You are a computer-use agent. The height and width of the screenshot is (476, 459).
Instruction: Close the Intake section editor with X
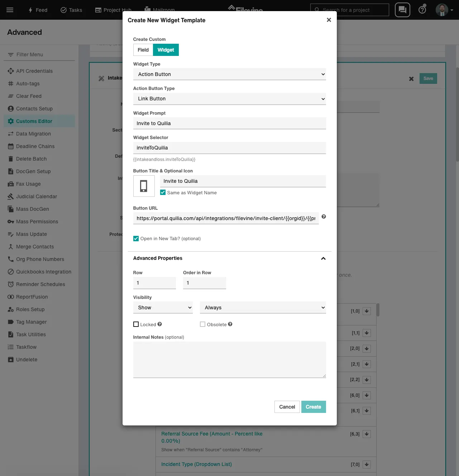click(x=411, y=78)
